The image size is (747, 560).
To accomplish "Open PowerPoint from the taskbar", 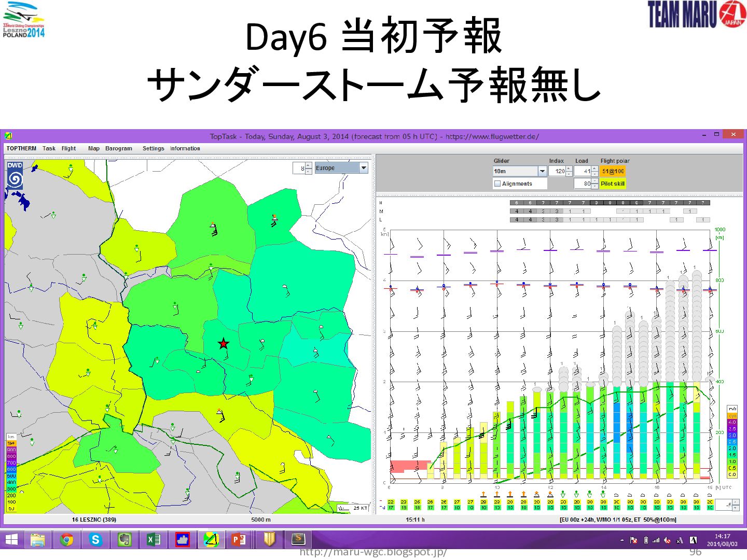I will click(239, 539).
